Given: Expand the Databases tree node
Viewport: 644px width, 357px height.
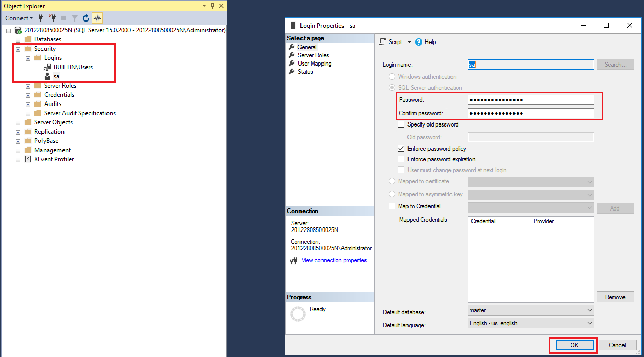Looking at the screenshot, I should [x=18, y=39].
